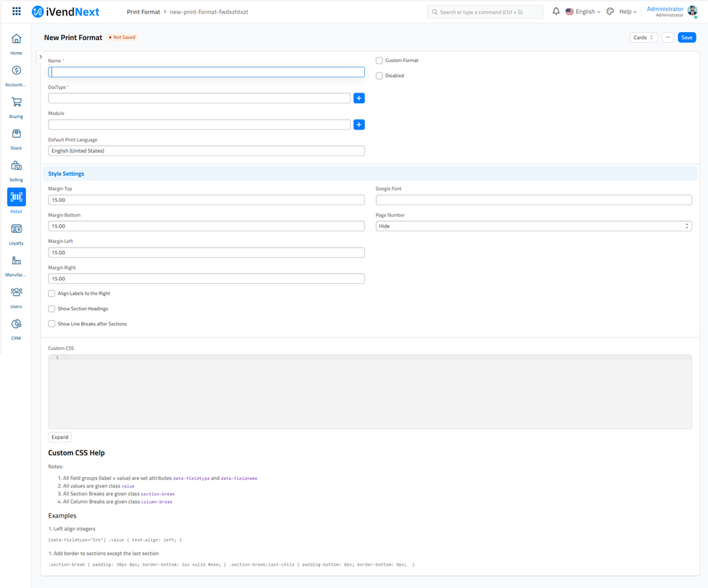708x588 pixels.
Task: Click into the Google Font field
Action: tap(533, 200)
